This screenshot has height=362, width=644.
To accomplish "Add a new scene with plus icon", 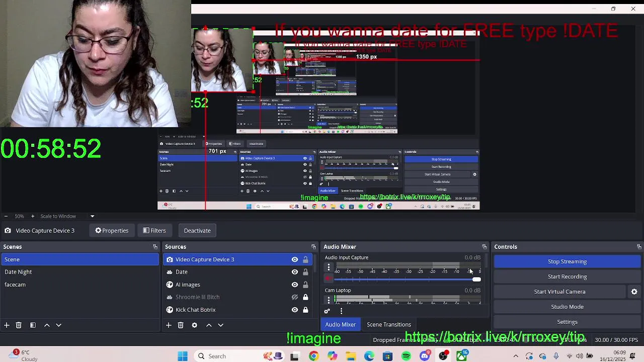I will pos(7,325).
